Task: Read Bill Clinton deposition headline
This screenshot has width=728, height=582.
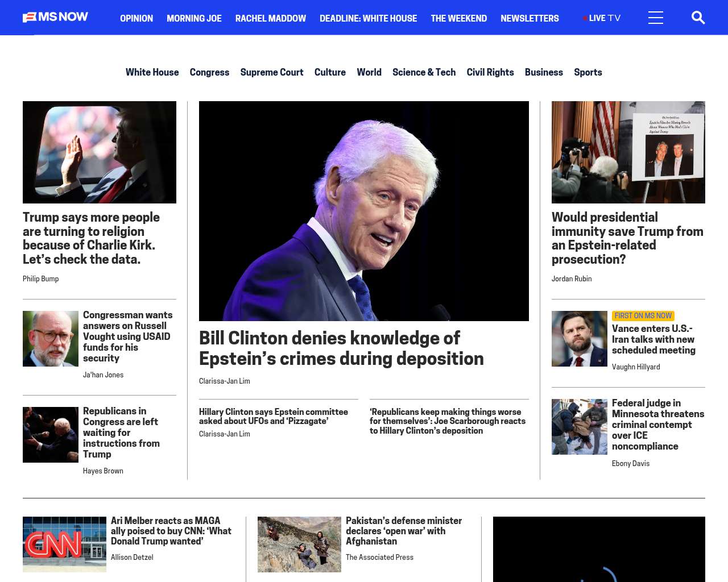Action: 341,348
